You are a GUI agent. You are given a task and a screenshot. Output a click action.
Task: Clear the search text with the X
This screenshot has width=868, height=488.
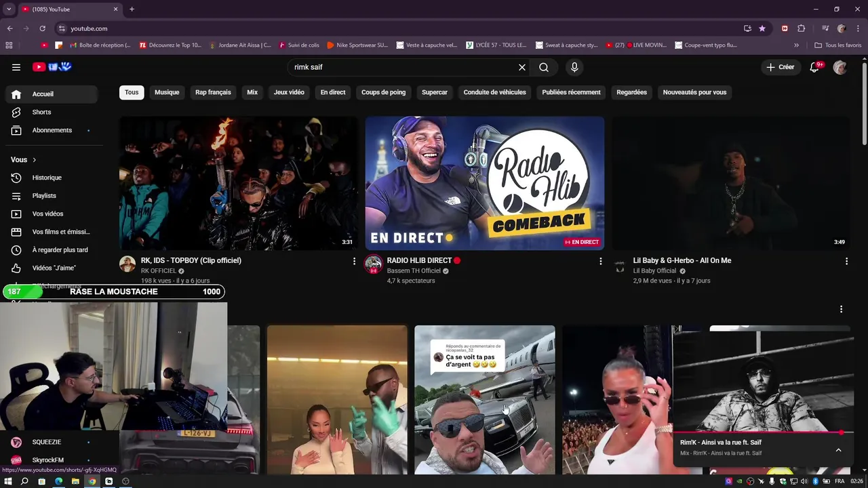(x=522, y=67)
